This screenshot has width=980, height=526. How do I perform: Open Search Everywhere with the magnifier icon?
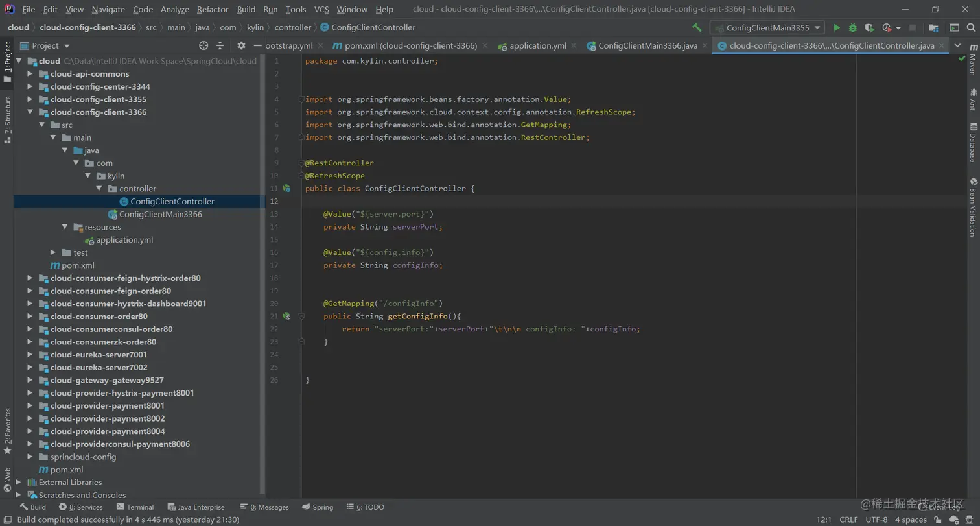[971, 28]
